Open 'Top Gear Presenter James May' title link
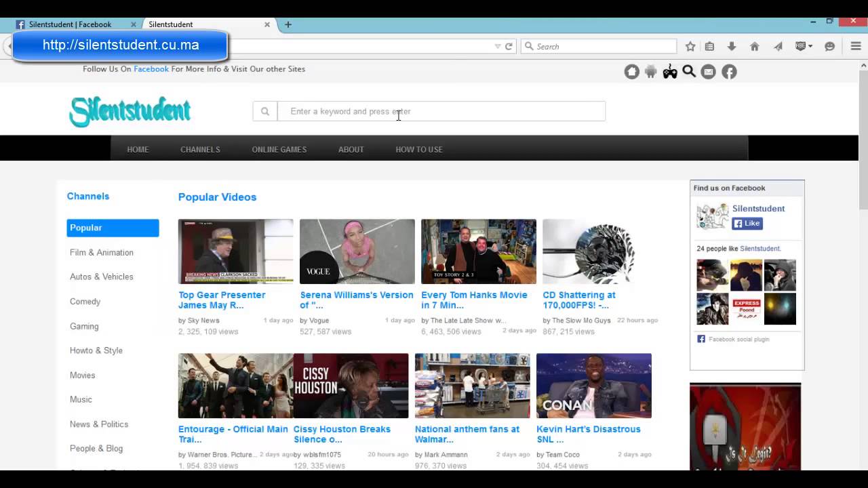 [x=222, y=300]
